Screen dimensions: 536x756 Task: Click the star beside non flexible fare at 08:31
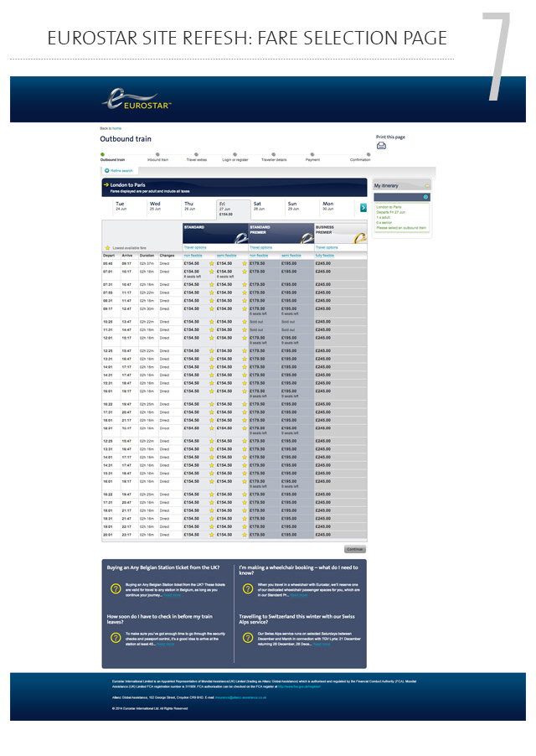pyautogui.click(x=211, y=301)
